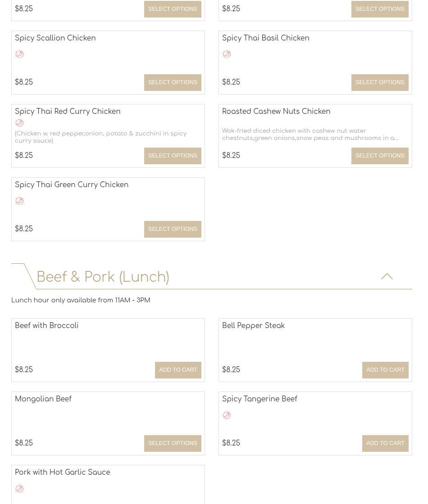Image resolution: width=428 pixels, height=504 pixels.
Task: Select options for Spicy Scallion Chicken
Action: tap(173, 82)
